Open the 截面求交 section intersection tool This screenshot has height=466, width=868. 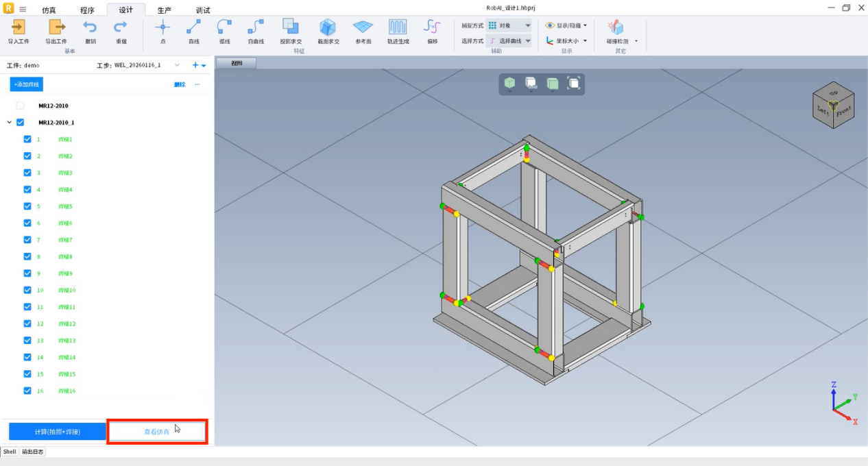328,27
